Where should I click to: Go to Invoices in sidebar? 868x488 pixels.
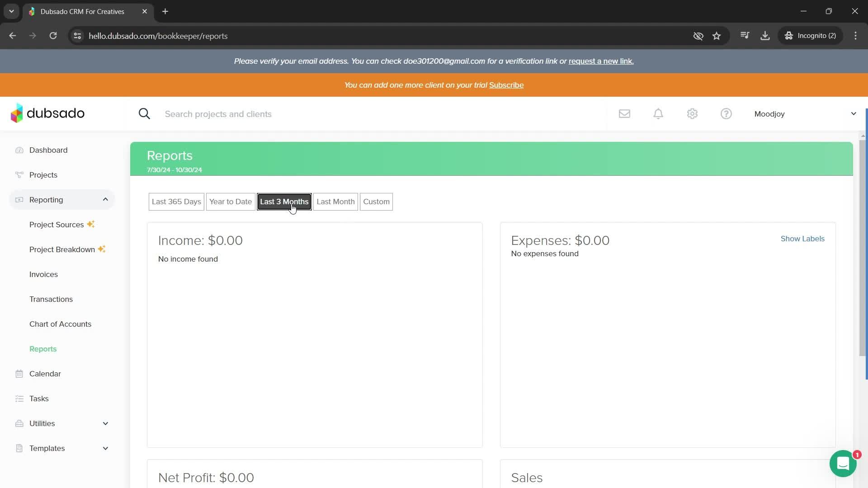(43, 274)
